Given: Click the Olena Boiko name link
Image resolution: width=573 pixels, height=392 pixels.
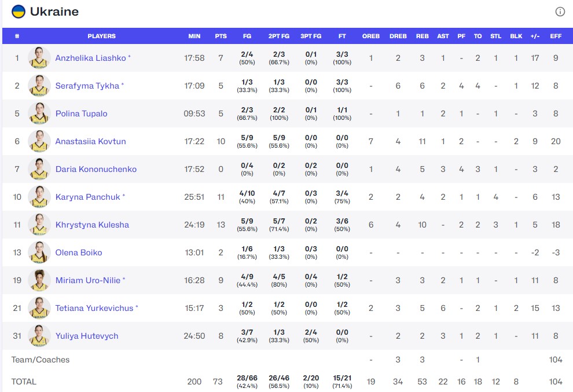Looking at the screenshot, I should 78,252.
